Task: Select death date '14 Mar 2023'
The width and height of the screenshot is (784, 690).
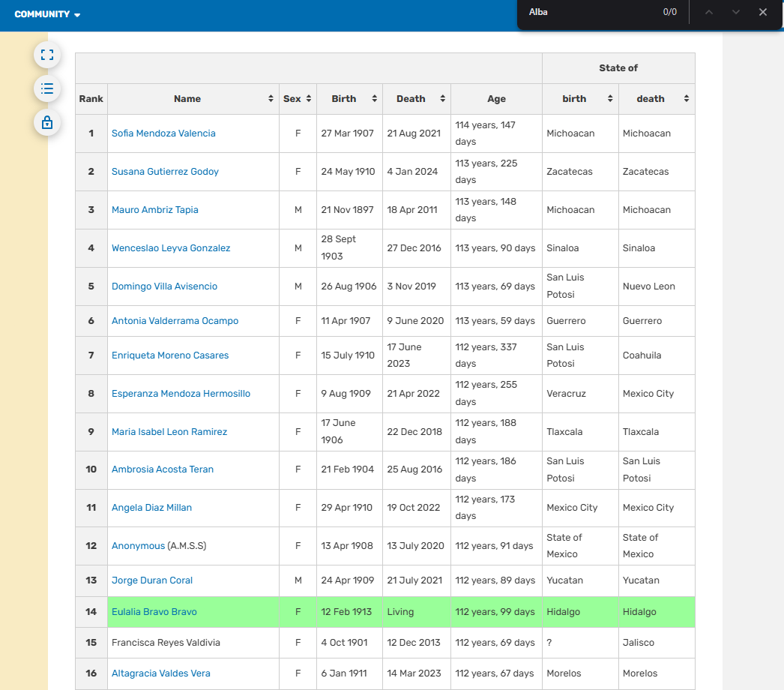Action: pos(414,673)
